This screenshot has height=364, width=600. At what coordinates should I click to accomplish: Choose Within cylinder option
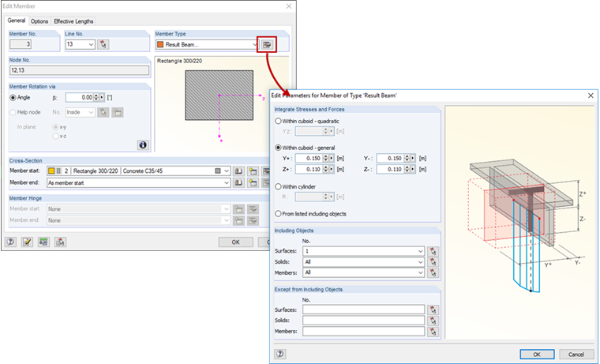278,187
